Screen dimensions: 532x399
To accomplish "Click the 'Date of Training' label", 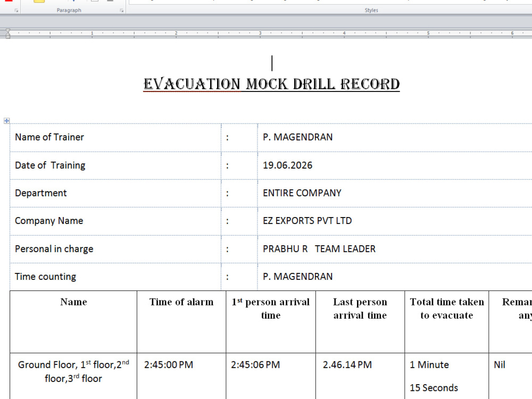I will tap(50, 165).
